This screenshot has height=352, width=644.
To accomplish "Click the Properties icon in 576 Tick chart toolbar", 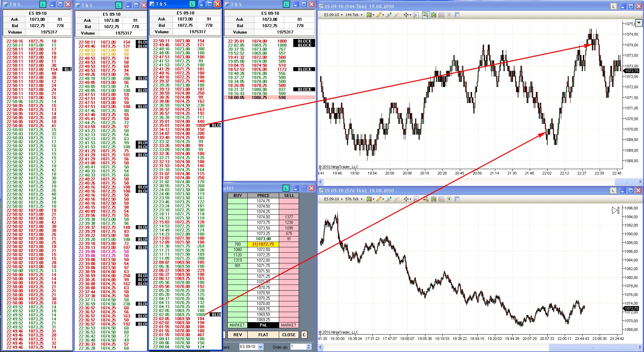I will pos(457,199).
